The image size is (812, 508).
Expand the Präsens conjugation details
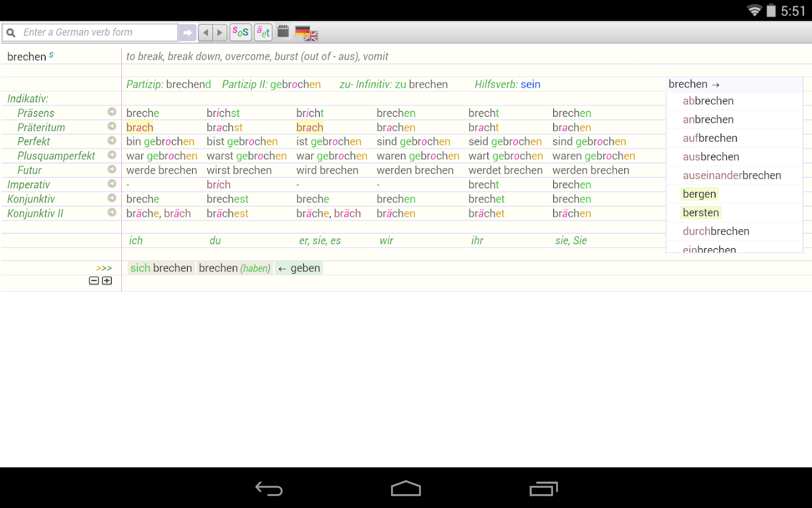pos(112,112)
